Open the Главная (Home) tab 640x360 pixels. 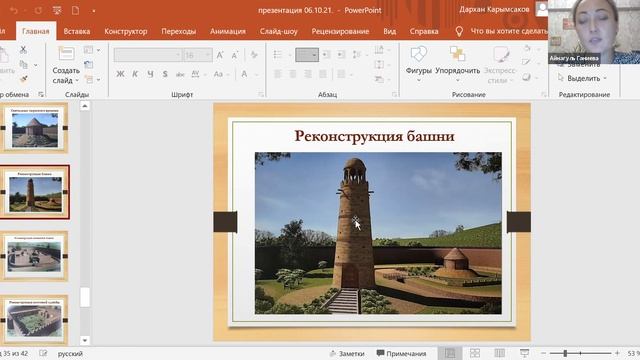click(x=36, y=31)
